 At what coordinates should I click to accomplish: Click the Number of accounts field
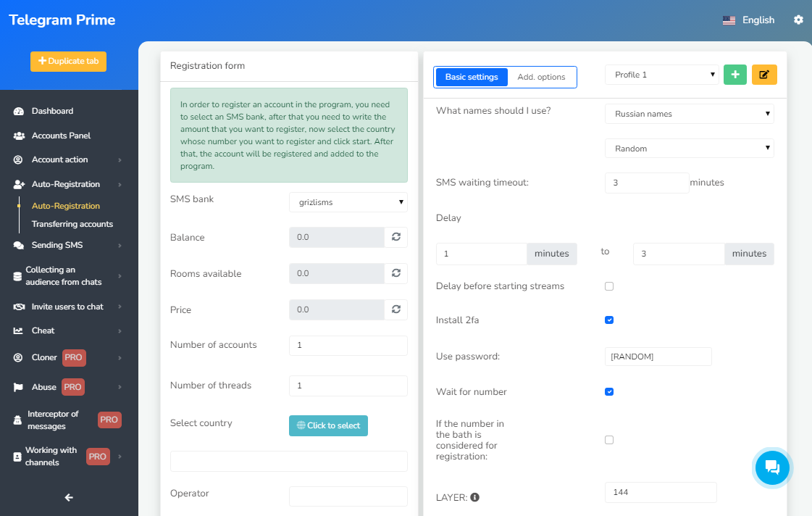pyautogui.click(x=348, y=346)
